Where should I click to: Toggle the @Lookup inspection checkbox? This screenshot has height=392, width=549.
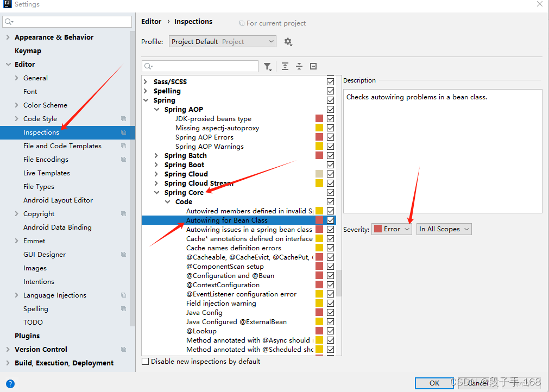(330, 331)
